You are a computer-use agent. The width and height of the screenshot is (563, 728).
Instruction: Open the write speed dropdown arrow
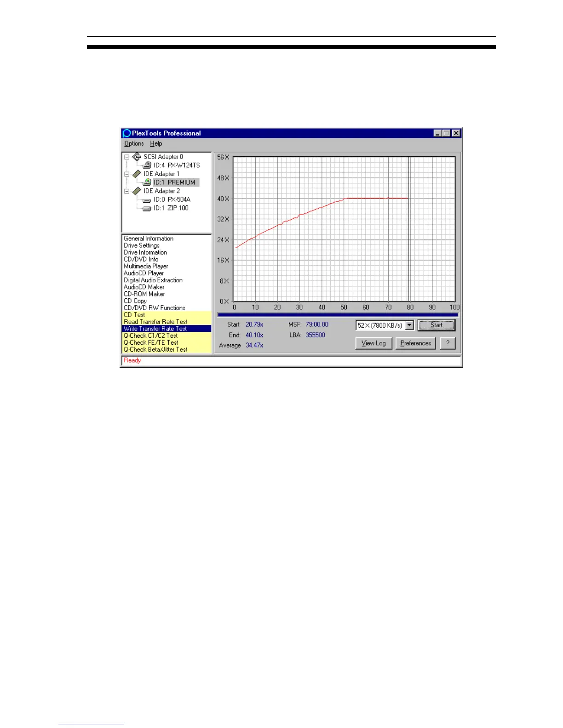[x=409, y=325]
